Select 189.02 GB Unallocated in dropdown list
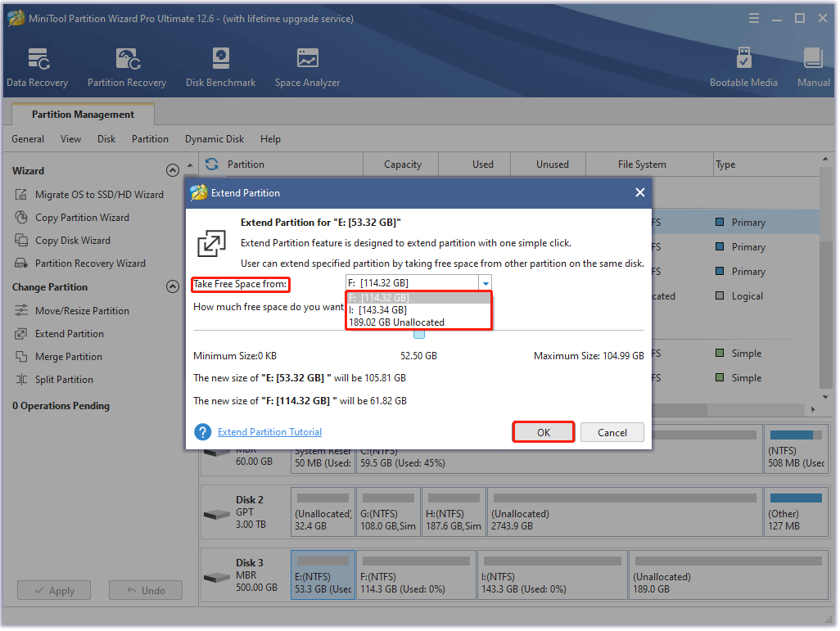840x631 pixels. 419,322
